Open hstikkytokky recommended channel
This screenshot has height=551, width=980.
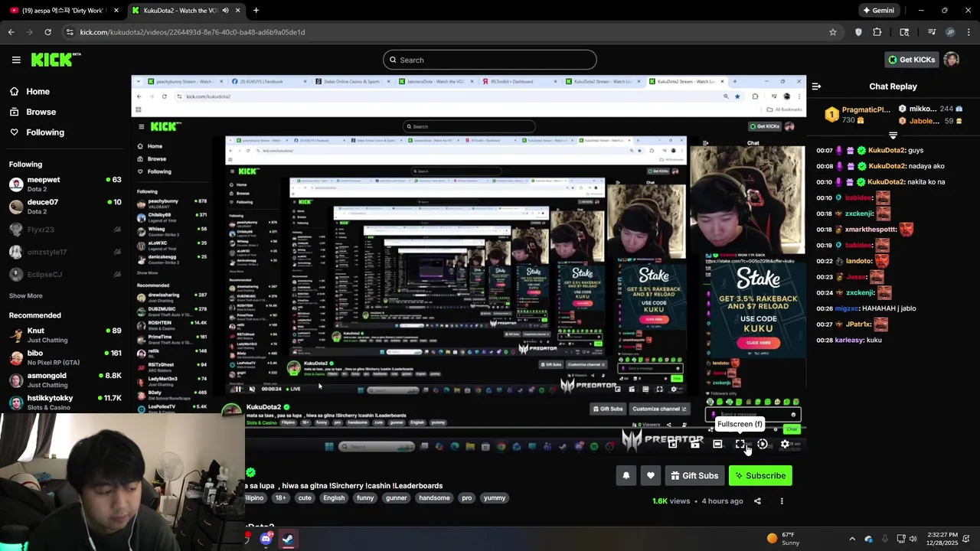point(65,403)
